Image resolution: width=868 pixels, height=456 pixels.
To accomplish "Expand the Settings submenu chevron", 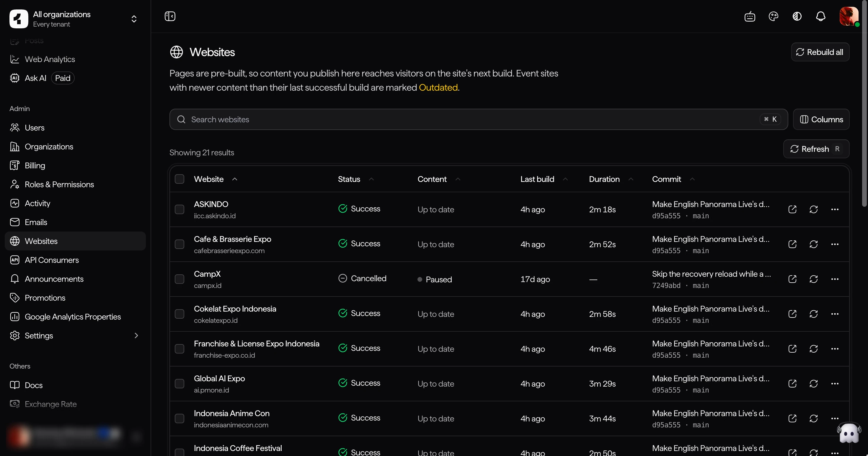I will (136, 336).
